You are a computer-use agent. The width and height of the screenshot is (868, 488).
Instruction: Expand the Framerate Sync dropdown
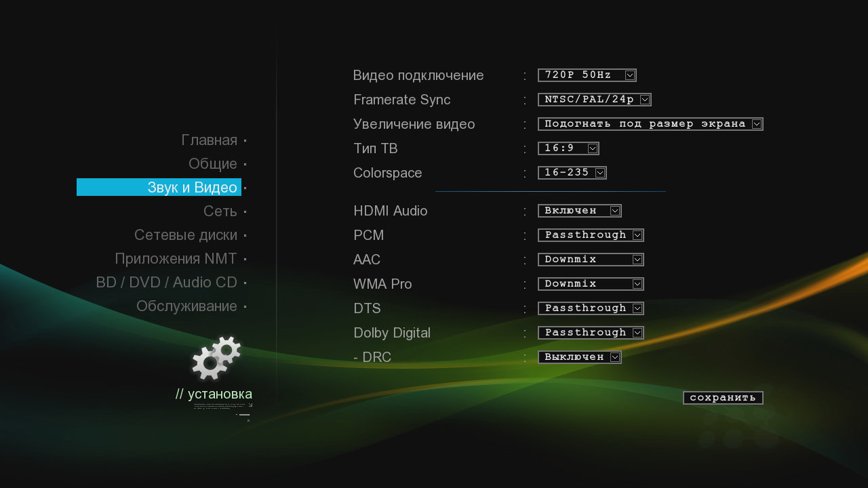tap(594, 100)
